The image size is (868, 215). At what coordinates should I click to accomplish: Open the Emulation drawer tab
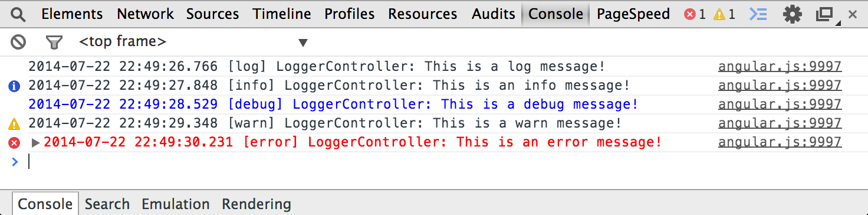(176, 204)
